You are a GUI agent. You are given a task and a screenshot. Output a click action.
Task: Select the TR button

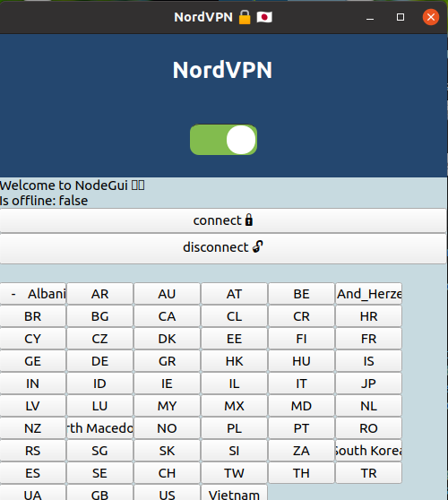(x=368, y=473)
